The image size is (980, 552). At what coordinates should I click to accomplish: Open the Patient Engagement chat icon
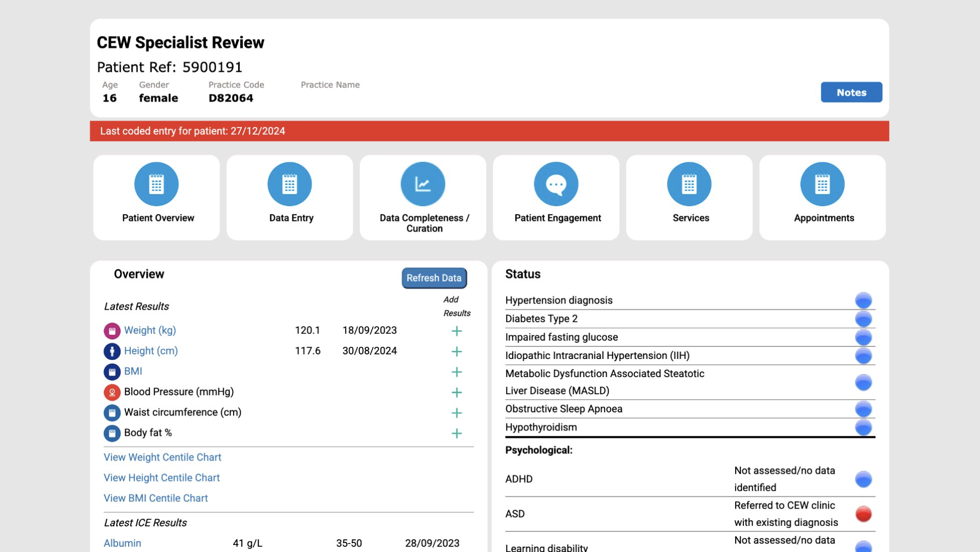[x=556, y=184]
